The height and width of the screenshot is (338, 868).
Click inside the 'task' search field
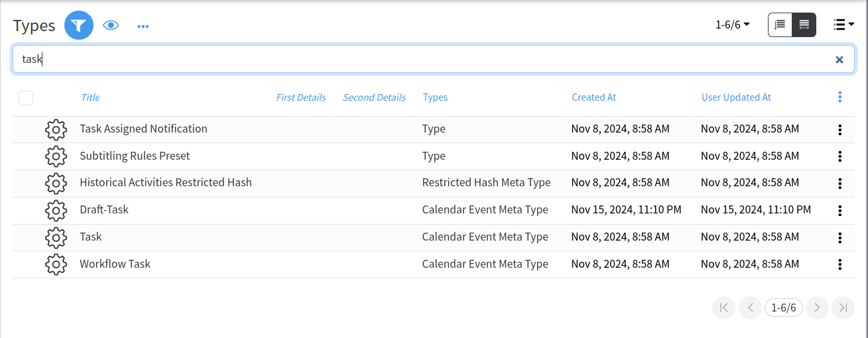pyautogui.click(x=424, y=60)
